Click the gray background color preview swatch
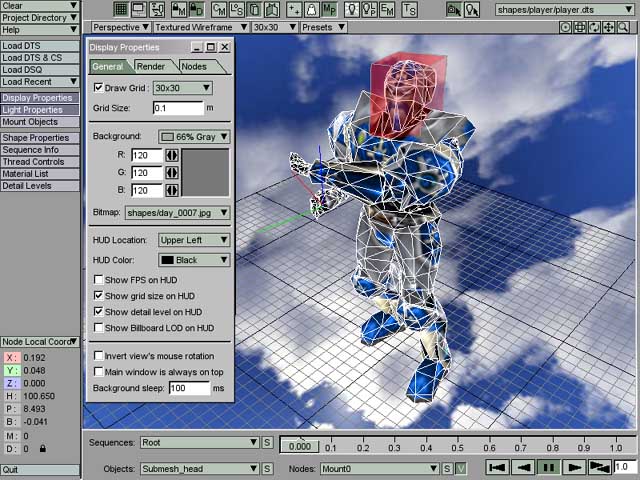The image size is (640, 480). (x=207, y=172)
